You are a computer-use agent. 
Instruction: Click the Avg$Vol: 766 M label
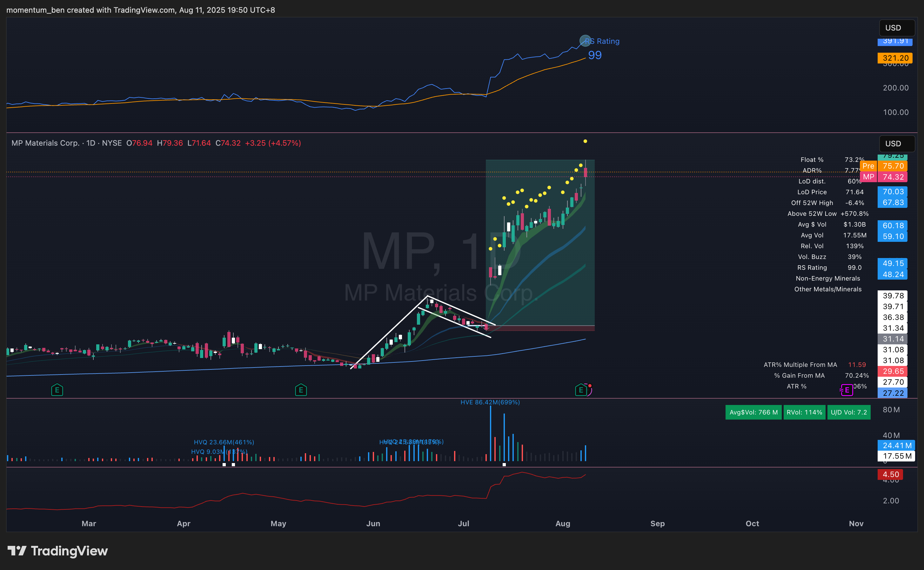(753, 412)
